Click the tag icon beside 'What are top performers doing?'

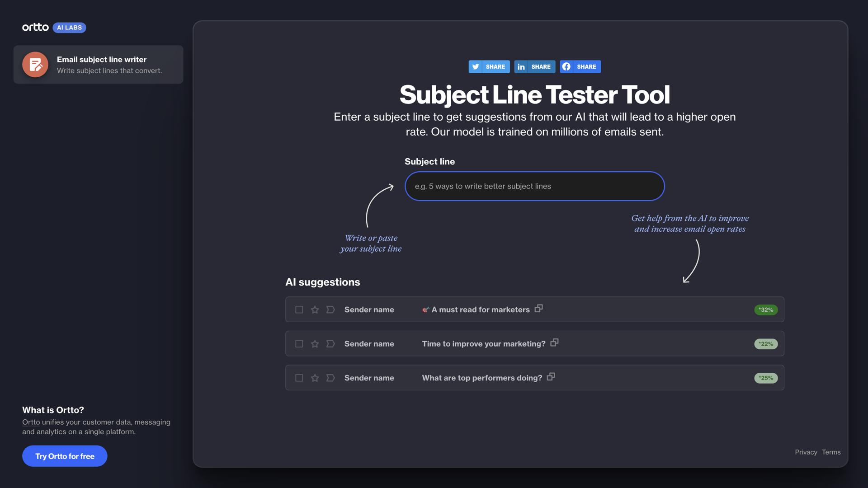330,378
